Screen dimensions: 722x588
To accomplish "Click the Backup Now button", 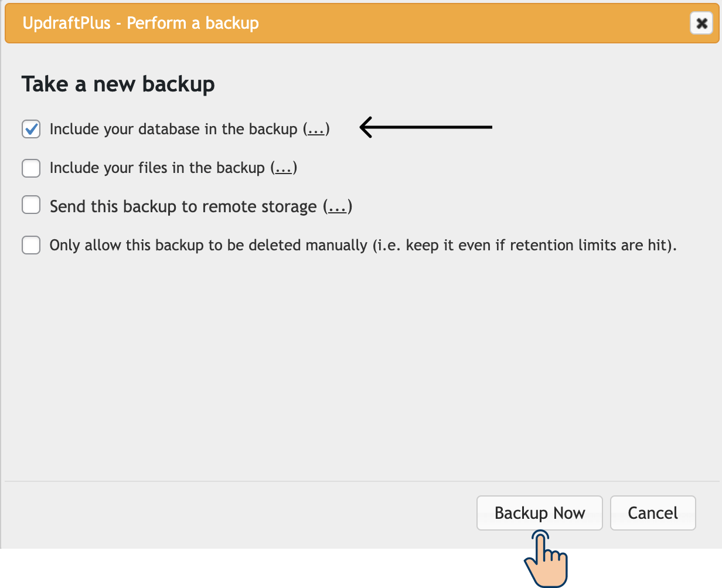I will coord(539,512).
